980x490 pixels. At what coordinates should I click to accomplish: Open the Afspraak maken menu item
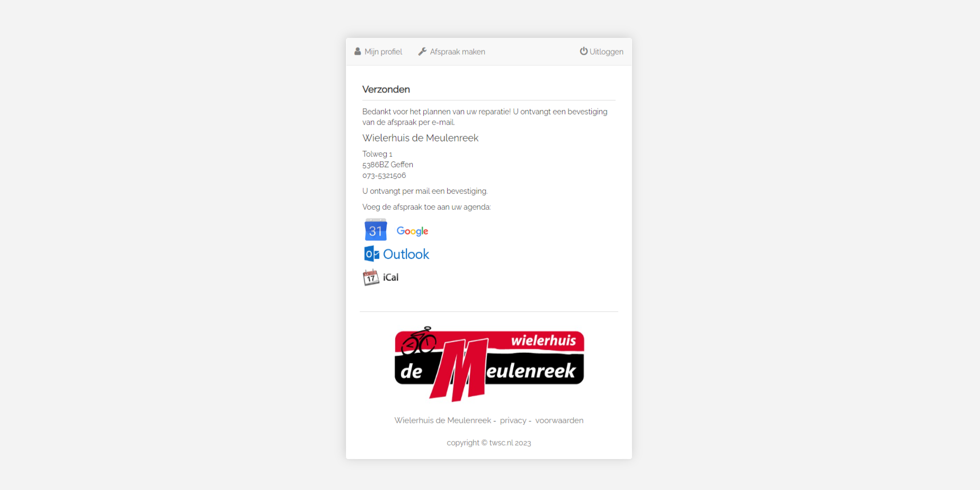click(452, 51)
